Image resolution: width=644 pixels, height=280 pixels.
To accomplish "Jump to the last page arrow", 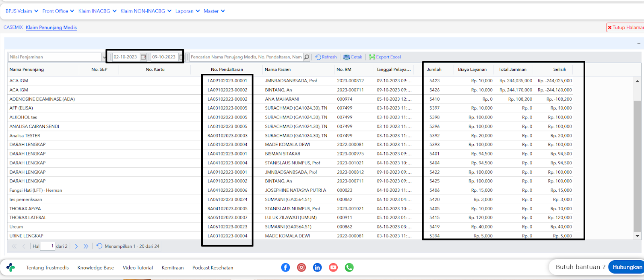I will pyautogui.click(x=86, y=246).
